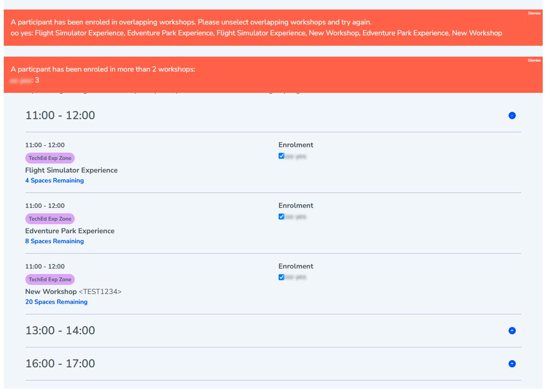Click the 13:00 - 14:00 section heading
546x392 pixels.
coord(60,330)
